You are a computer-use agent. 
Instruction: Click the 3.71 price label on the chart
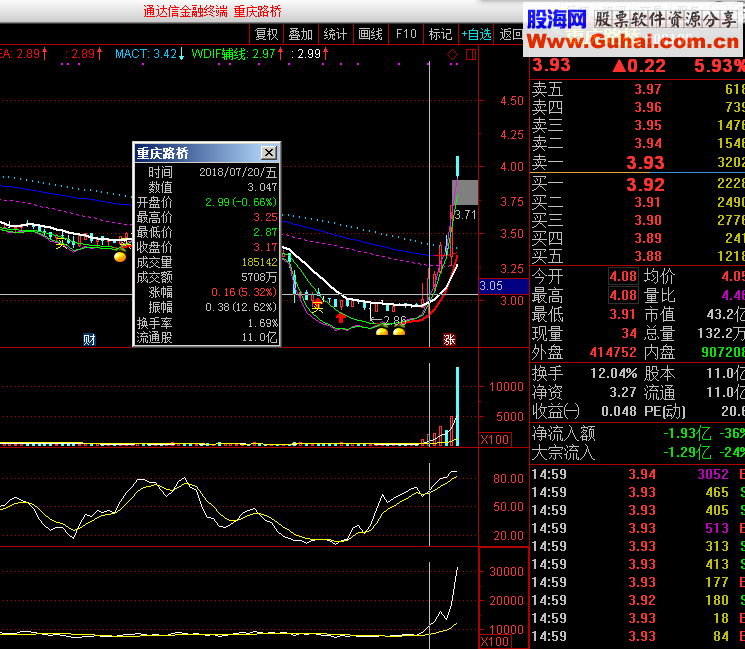pos(466,215)
